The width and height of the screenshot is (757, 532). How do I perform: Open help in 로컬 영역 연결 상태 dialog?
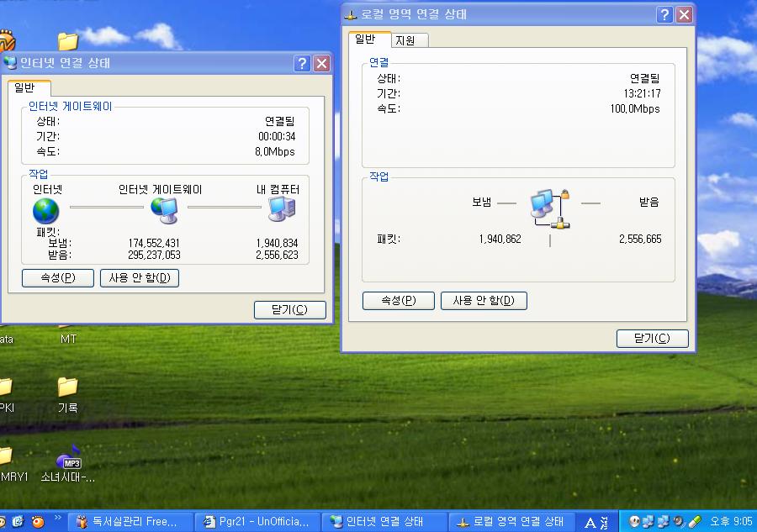[x=664, y=14]
